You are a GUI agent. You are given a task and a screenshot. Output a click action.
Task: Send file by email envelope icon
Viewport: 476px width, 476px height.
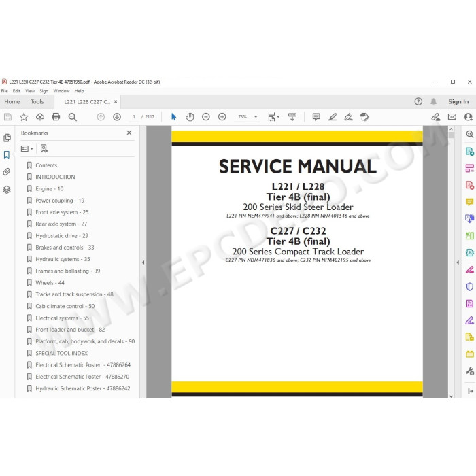(452, 117)
